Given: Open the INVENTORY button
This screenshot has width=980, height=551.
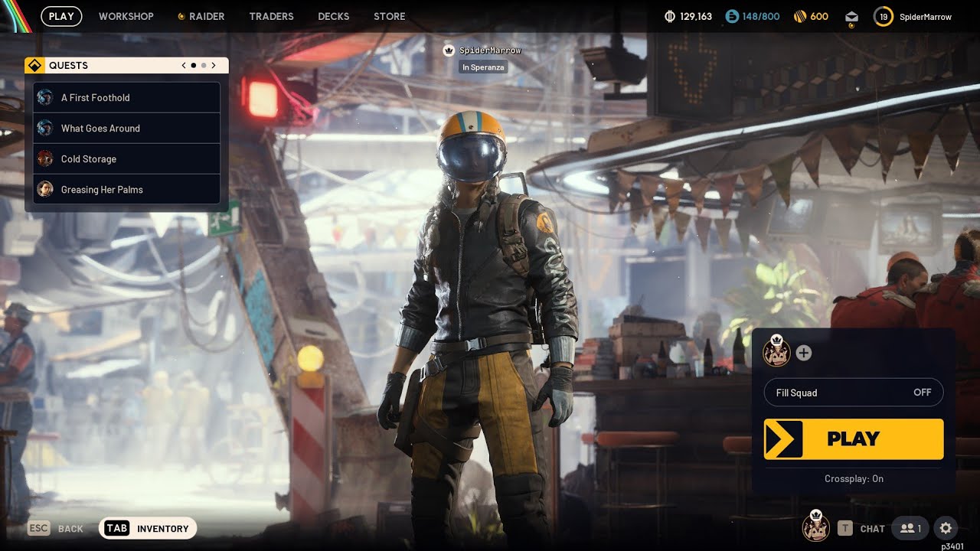Looking at the screenshot, I should point(148,528).
